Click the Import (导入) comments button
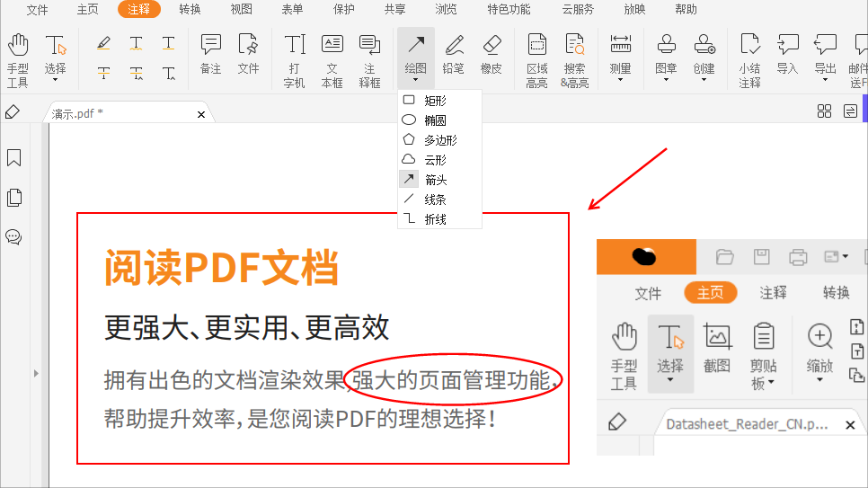 tap(787, 53)
